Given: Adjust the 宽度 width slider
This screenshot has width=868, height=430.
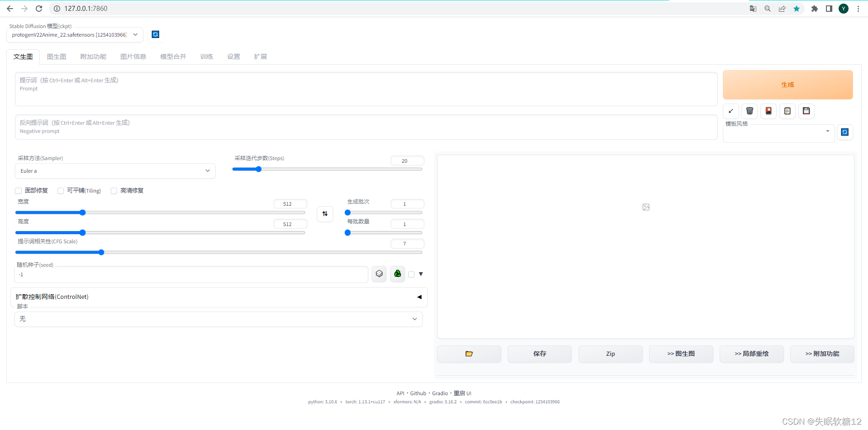Looking at the screenshot, I should [x=160, y=213].
